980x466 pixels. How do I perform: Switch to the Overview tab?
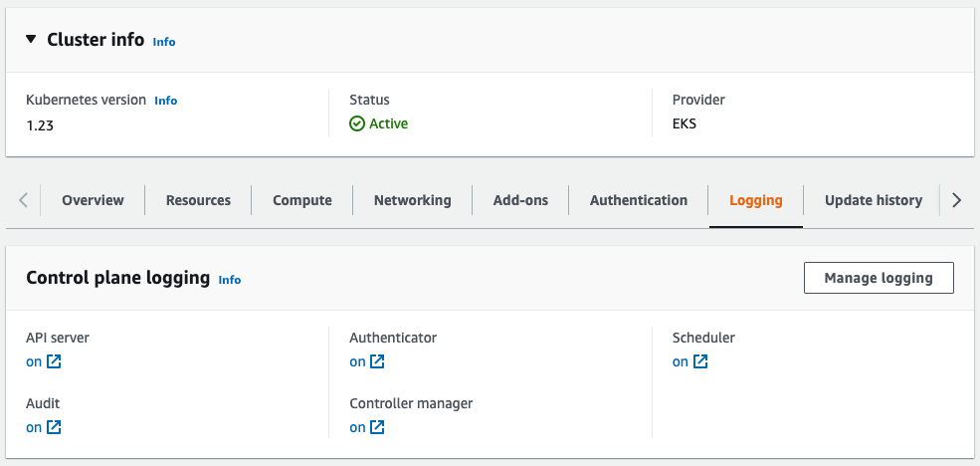click(x=93, y=200)
